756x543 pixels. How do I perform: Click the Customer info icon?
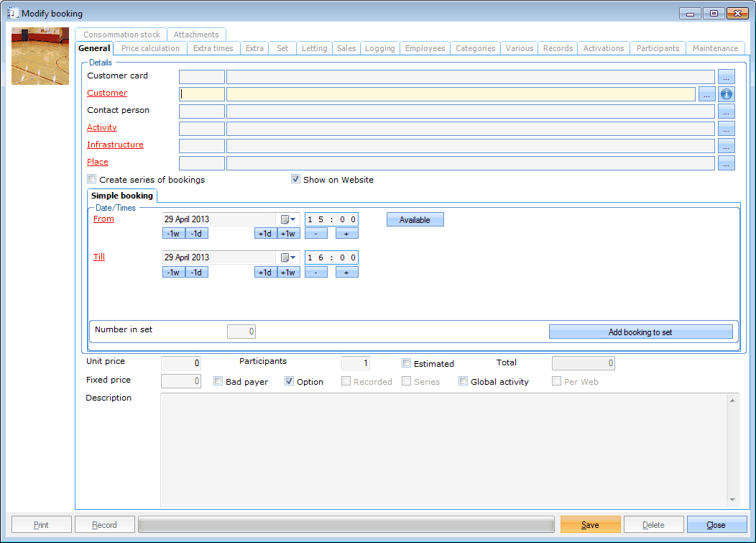pyautogui.click(x=727, y=94)
